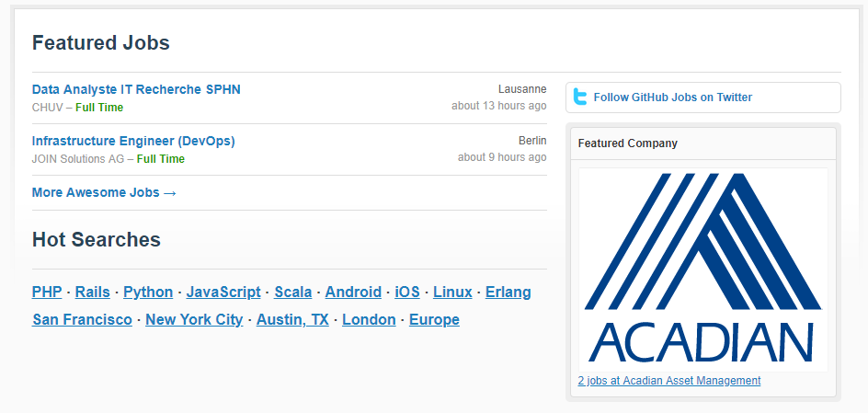Click the iOS hot search link

coord(407,293)
